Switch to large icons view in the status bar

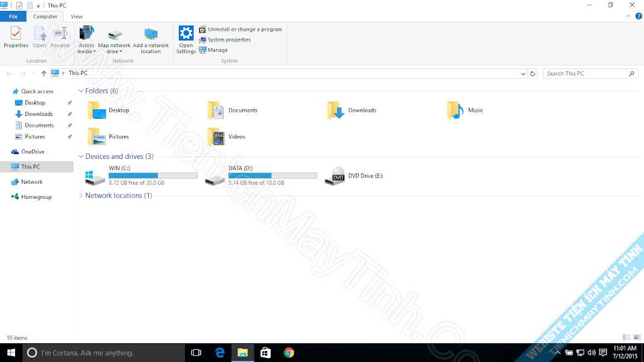click(637, 337)
